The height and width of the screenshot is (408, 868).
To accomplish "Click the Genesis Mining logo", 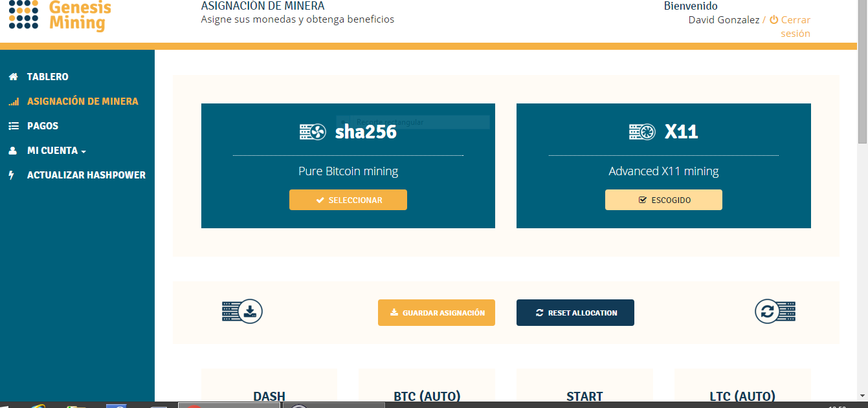I will [x=60, y=16].
